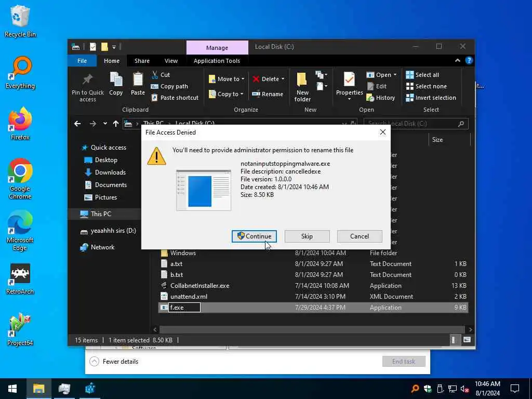Open the Windows Start menu
This screenshot has width=532, height=399.
click(12, 389)
